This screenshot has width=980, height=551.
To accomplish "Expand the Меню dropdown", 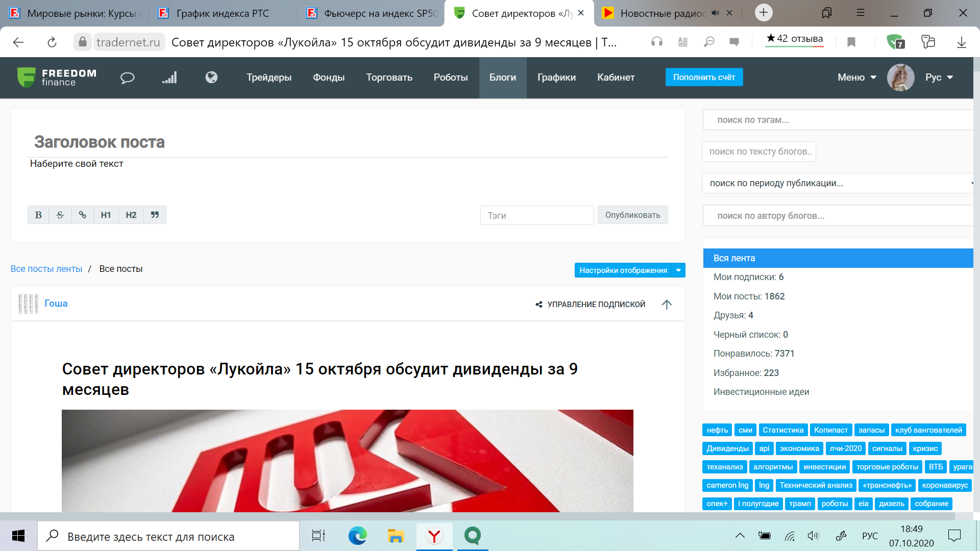I will (857, 77).
